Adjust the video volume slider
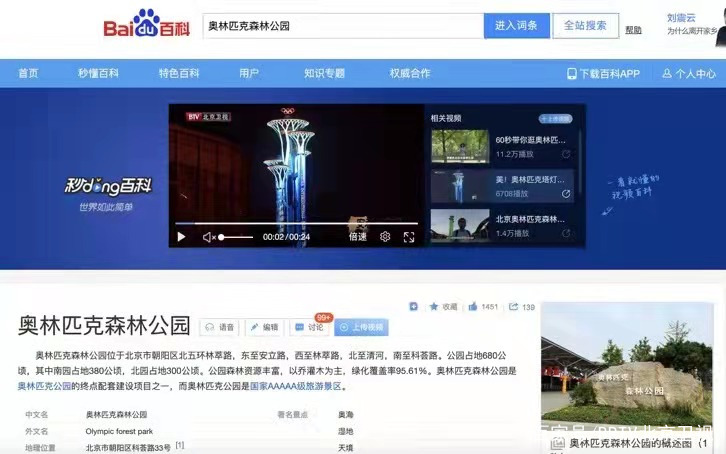Screen dimensions: 726x454 pyautogui.click(x=236, y=237)
